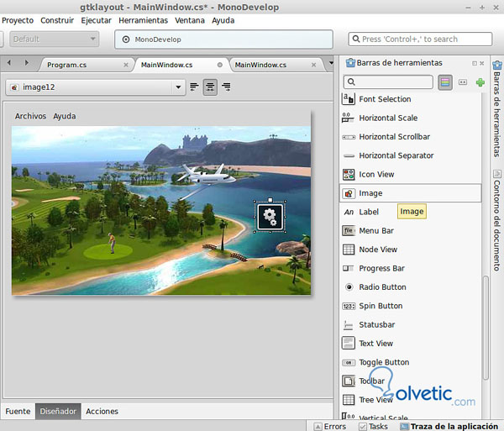
Task: Open the Herramientas menu
Action: [143, 19]
